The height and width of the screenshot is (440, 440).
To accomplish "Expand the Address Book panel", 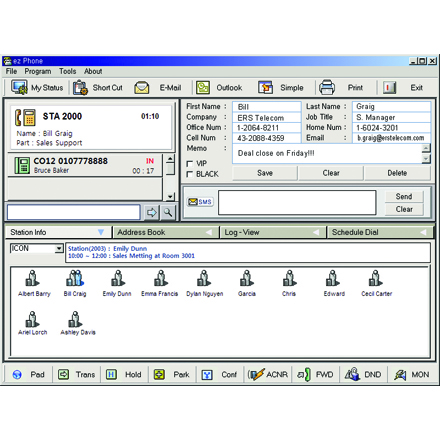I will (166, 232).
